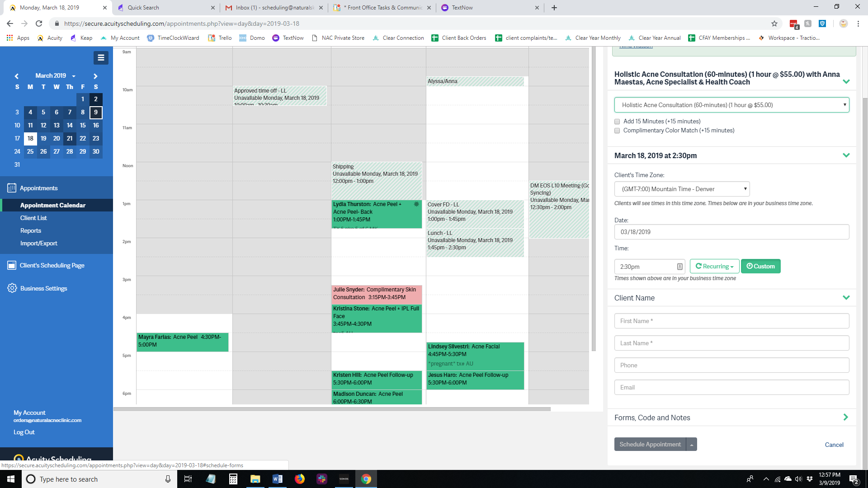Open Windows Start menu
The image size is (868, 488).
point(11,479)
